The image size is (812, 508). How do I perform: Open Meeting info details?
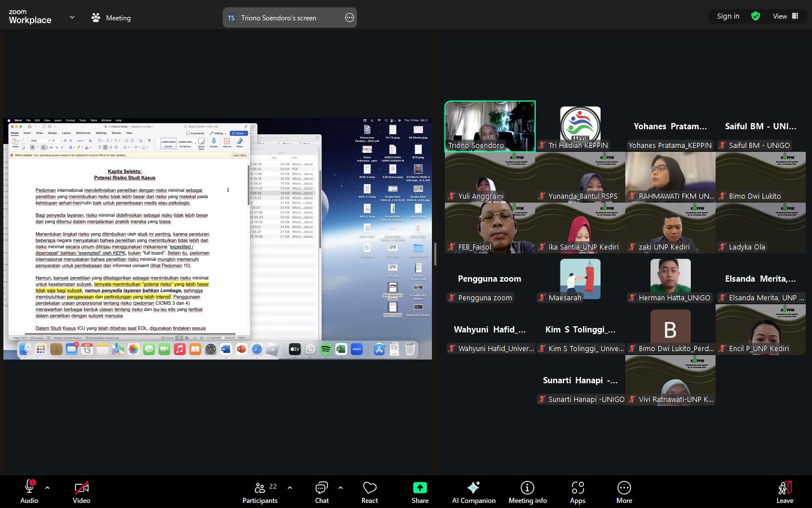(527, 492)
